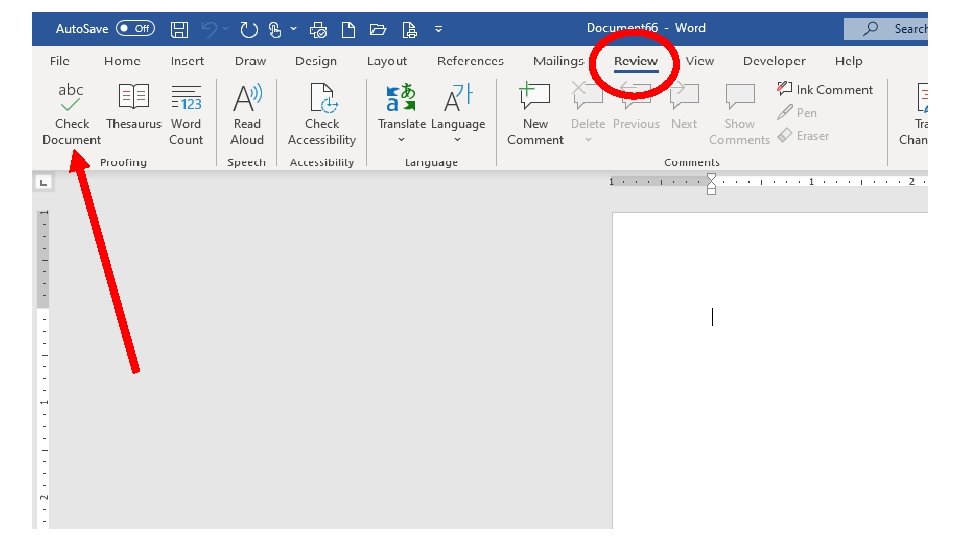The width and height of the screenshot is (960, 540).
Task: Click the Open folder icon
Action: (378, 29)
